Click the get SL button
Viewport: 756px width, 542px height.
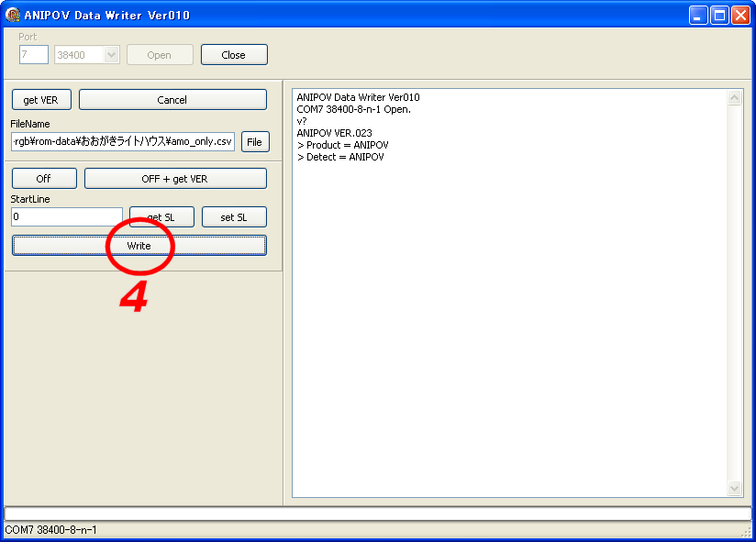pos(161,216)
